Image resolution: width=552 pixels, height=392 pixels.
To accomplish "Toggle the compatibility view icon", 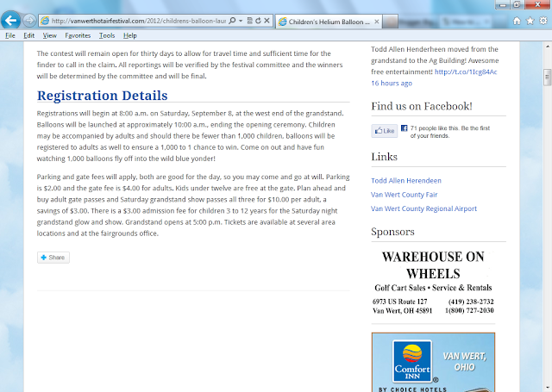I will (x=249, y=21).
